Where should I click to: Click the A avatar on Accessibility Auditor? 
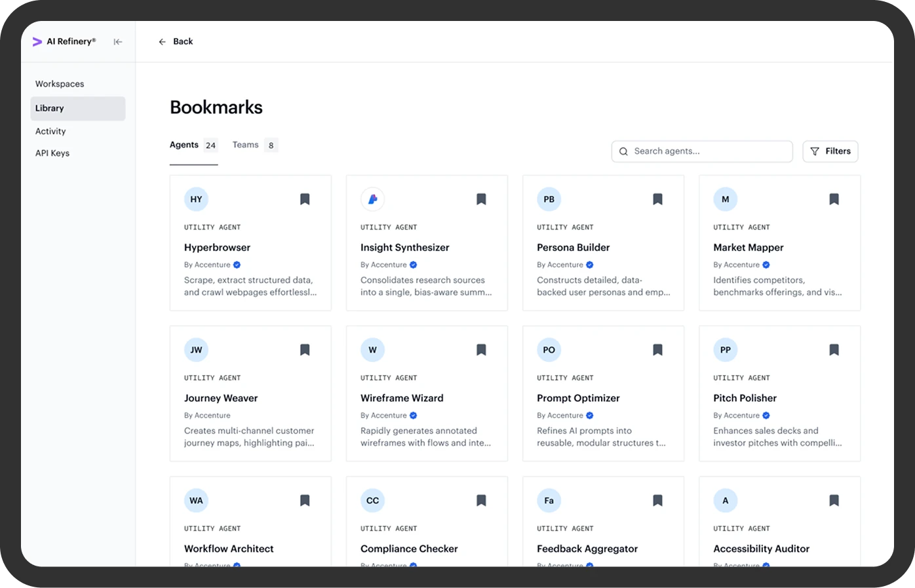click(x=725, y=501)
